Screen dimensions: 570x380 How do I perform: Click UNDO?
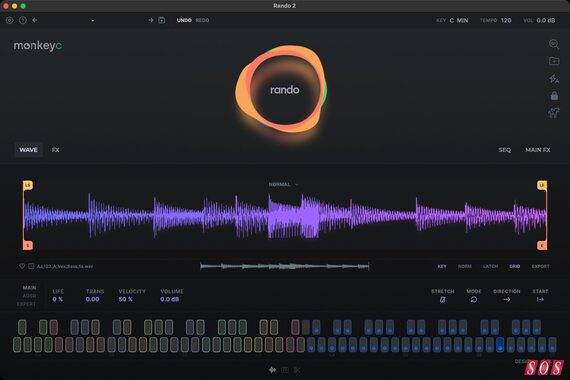(x=184, y=20)
